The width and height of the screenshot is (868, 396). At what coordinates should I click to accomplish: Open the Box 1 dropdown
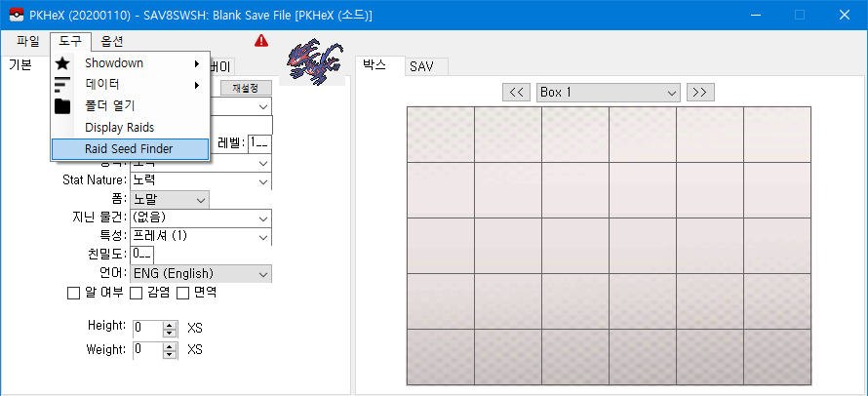tap(608, 93)
